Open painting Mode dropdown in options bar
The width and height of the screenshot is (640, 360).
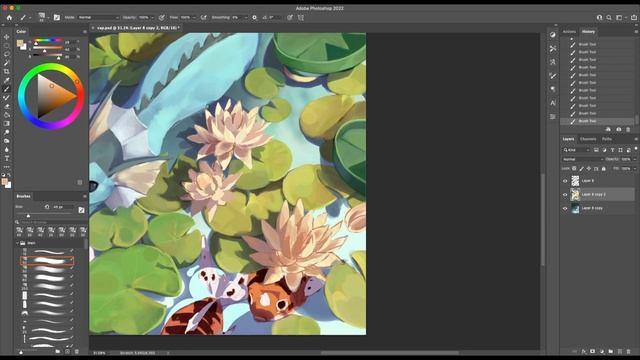coord(98,18)
